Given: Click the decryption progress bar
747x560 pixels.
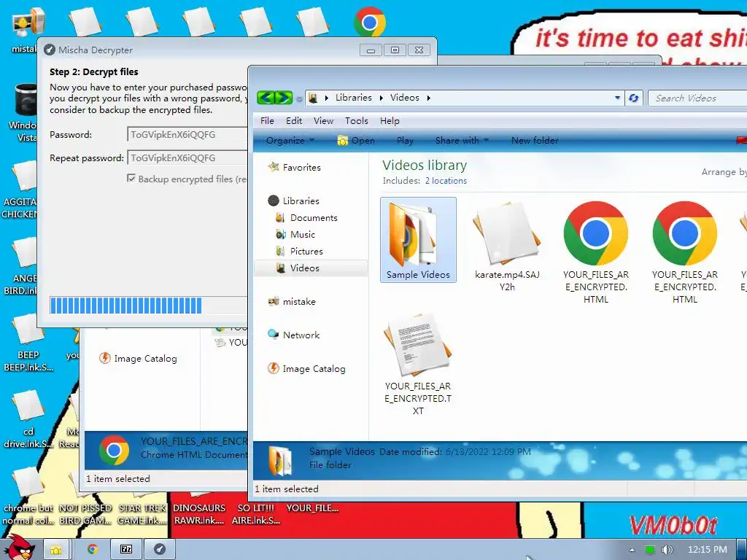Looking at the screenshot, I should [x=149, y=306].
